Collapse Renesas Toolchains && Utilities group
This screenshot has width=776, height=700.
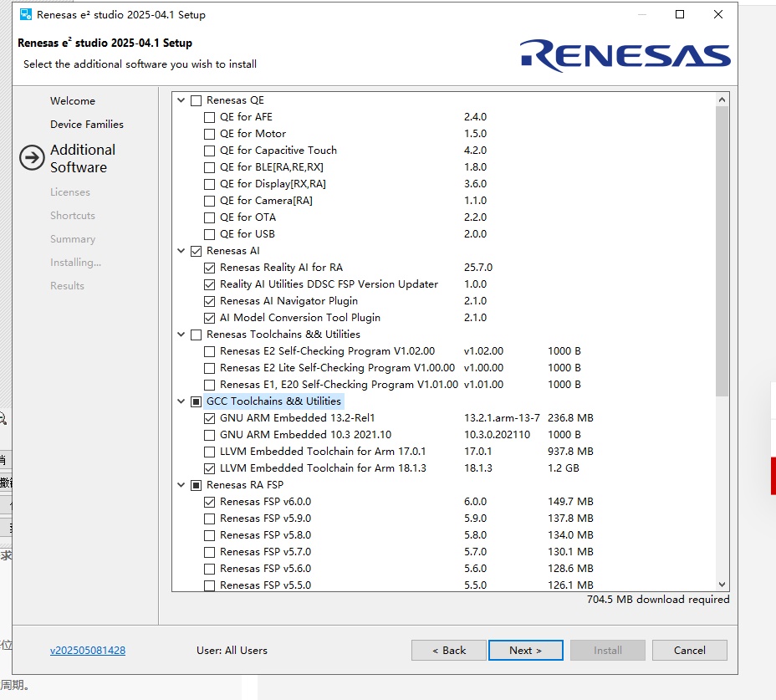click(181, 335)
